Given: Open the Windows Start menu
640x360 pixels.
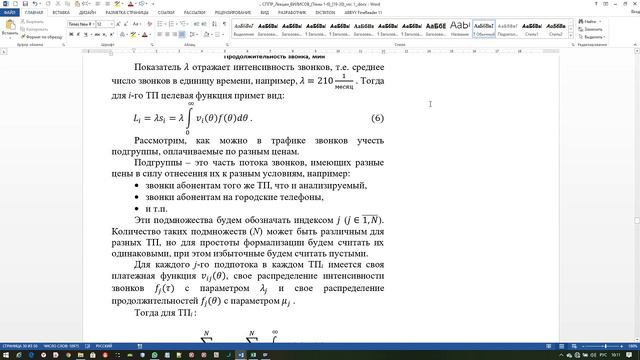Looking at the screenshot, I should (6, 355).
